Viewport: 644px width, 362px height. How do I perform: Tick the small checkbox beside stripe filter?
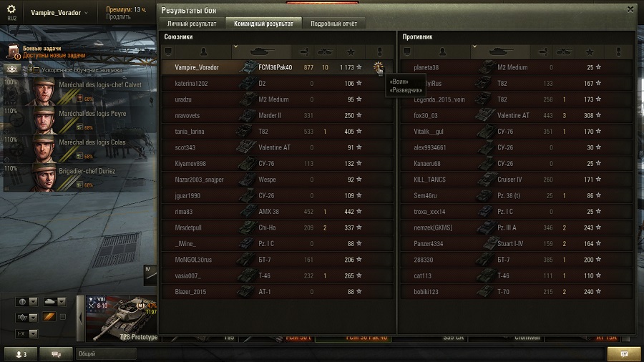(x=63, y=316)
